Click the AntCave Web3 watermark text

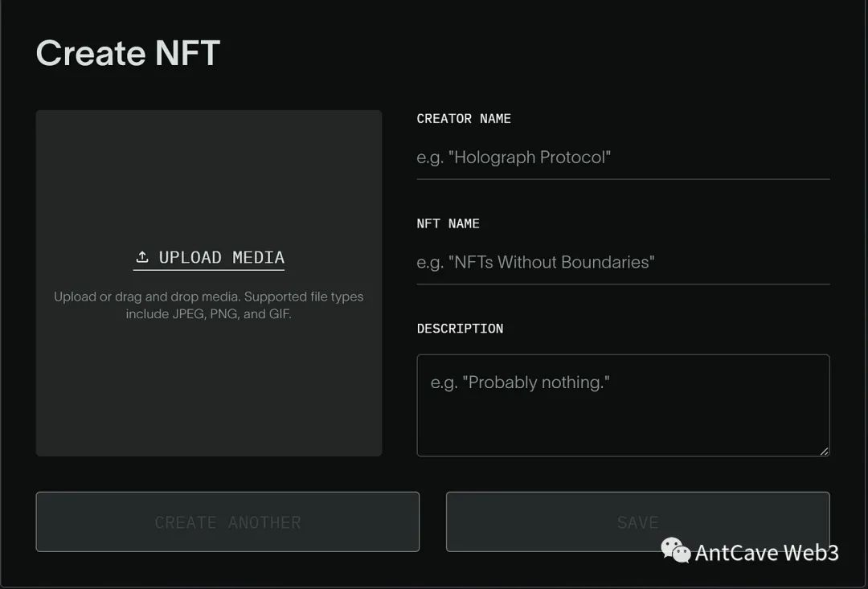(767, 553)
